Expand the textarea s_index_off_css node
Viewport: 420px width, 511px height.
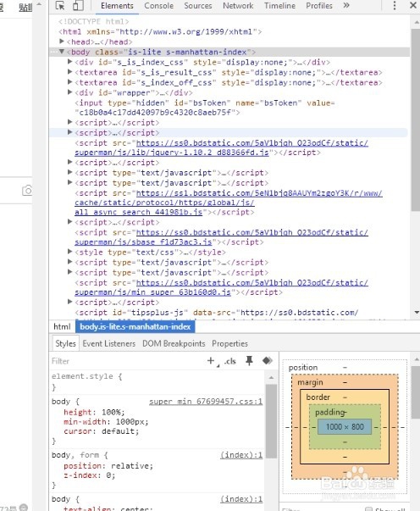point(69,82)
